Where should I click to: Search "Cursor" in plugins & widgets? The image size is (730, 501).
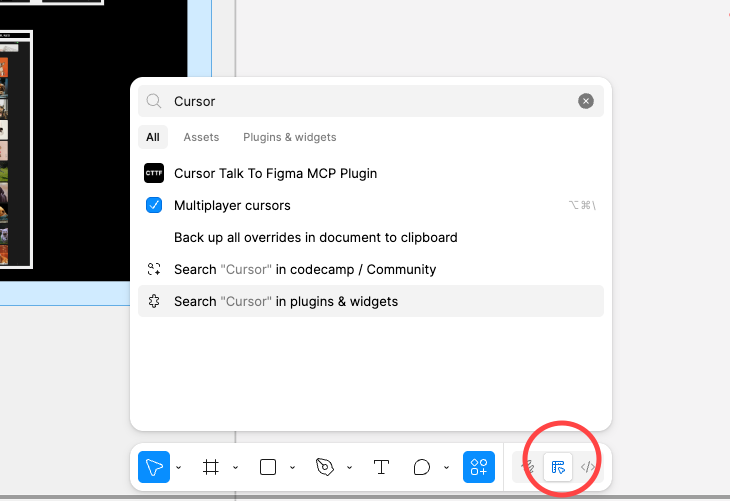point(286,301)
